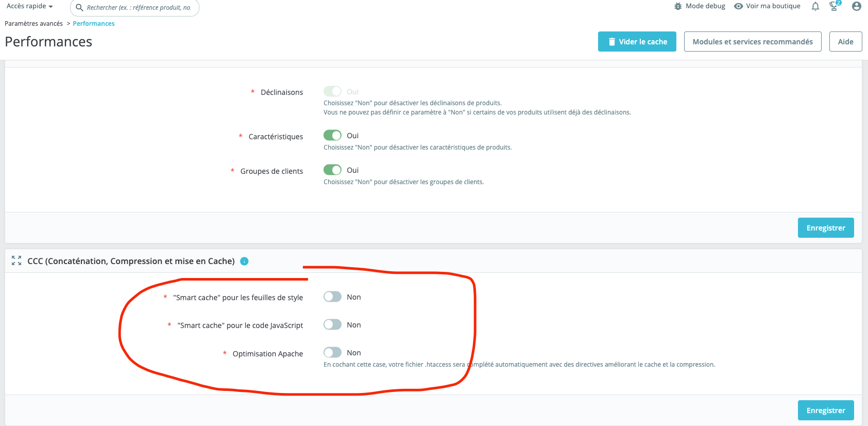868x426 pixels.
Task: Toggle the Déclinaisons switch
Action: [x=332, y=91]
